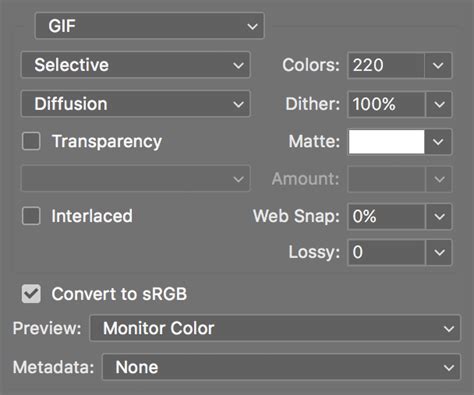Click the Lossy value field
The width and height of the screenshot is (474, 395).
386,252
